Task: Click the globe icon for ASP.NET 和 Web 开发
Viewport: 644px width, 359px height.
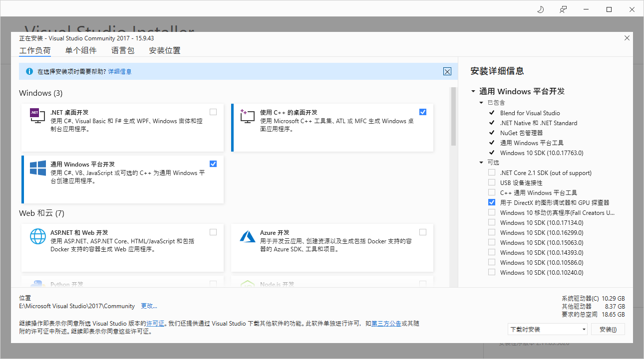Action: [38, 236]
